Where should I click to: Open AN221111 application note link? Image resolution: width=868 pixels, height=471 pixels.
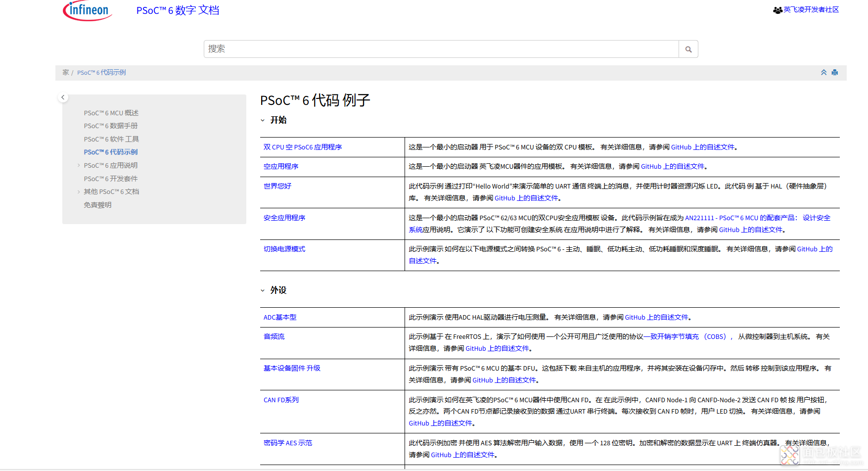740,218
